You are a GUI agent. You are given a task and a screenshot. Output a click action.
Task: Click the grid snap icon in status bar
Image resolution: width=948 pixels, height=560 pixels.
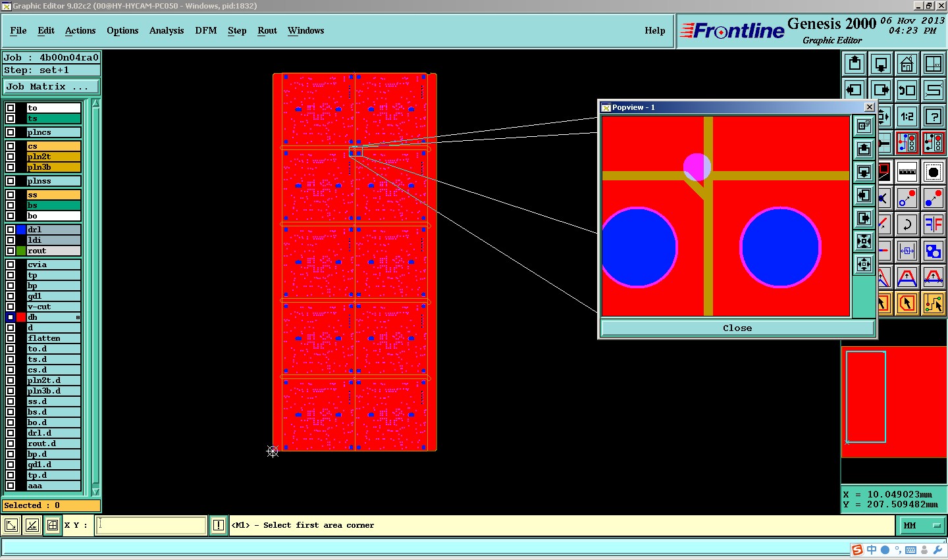(53, 525)
